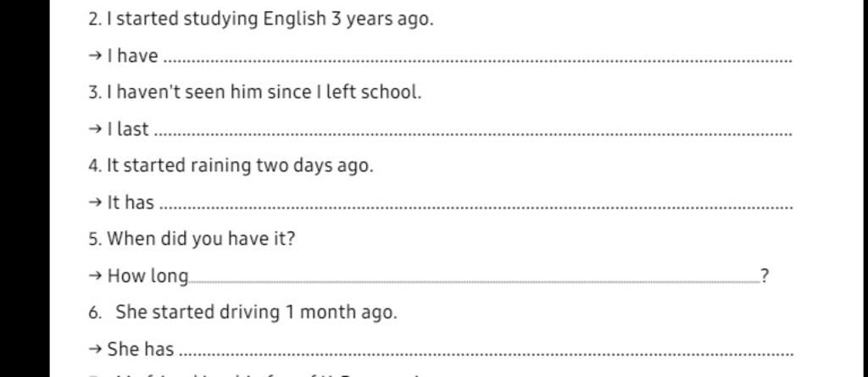Click the words "How long"
The width and height of the screenshot is (868, 377).
coord(147,276)
